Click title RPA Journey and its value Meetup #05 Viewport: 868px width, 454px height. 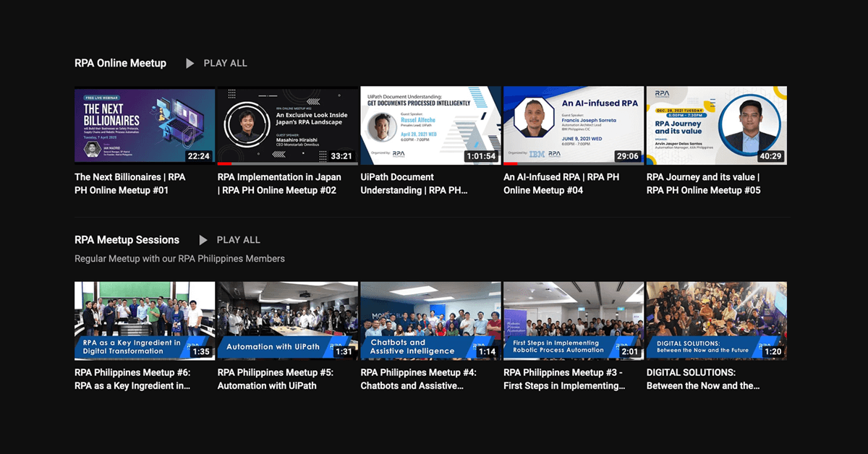coord(704,184)
